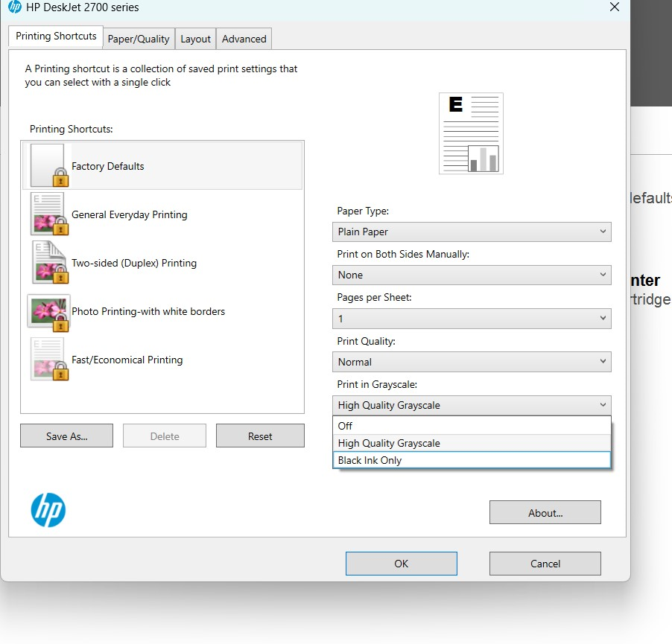Screen dimensions: 672x644
Task: Expand Print on Both Sides Manually dropdown
Action: point(471,275)
